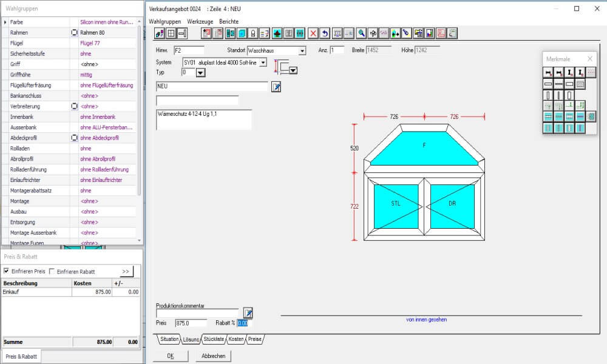Click the red X delete icon in toolbar
Viewport: 607px width, 364px height.
(313, 33)
